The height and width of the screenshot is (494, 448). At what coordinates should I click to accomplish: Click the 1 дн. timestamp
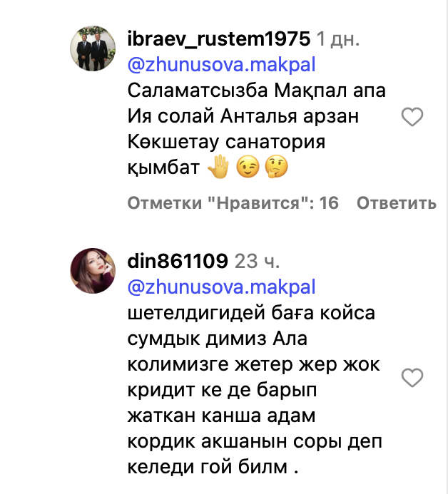338,39
